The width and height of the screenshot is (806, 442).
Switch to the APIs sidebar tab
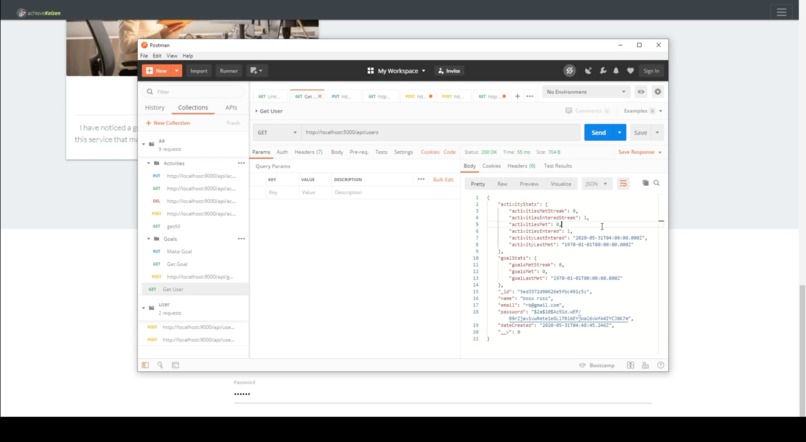pyautogui.click(x=231, y=107)
